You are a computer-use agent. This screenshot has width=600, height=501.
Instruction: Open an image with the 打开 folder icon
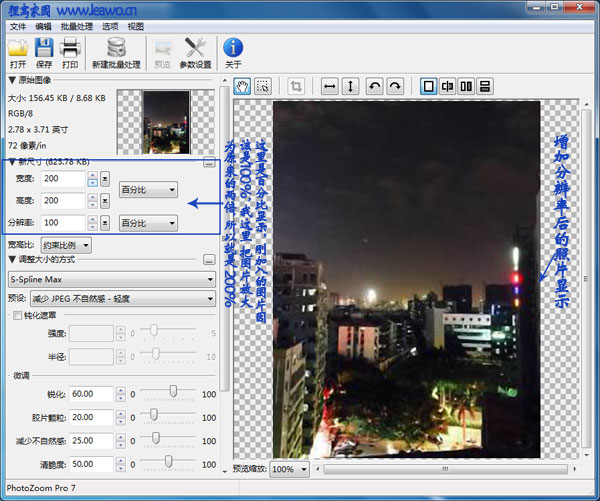point(18,53)
